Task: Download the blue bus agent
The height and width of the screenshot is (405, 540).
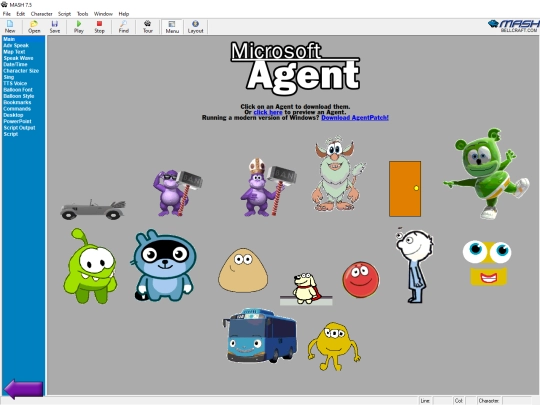Action: pos(260,335)
